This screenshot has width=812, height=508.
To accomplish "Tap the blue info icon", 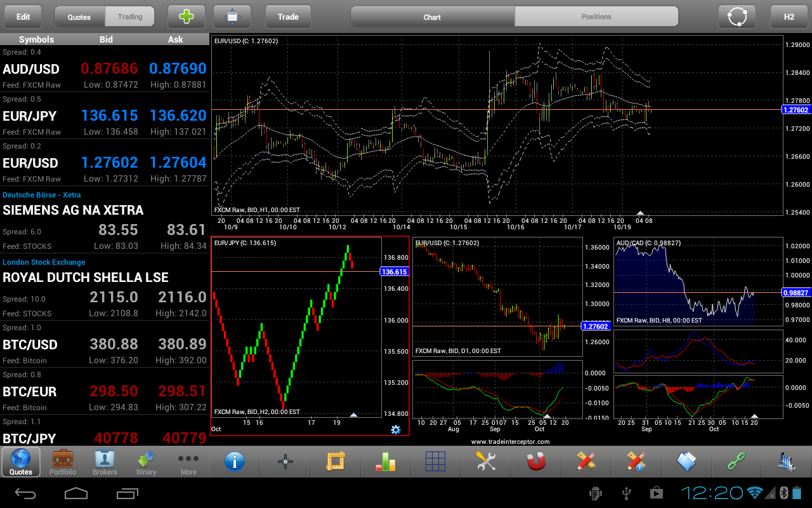I will [x=235, y=462].
